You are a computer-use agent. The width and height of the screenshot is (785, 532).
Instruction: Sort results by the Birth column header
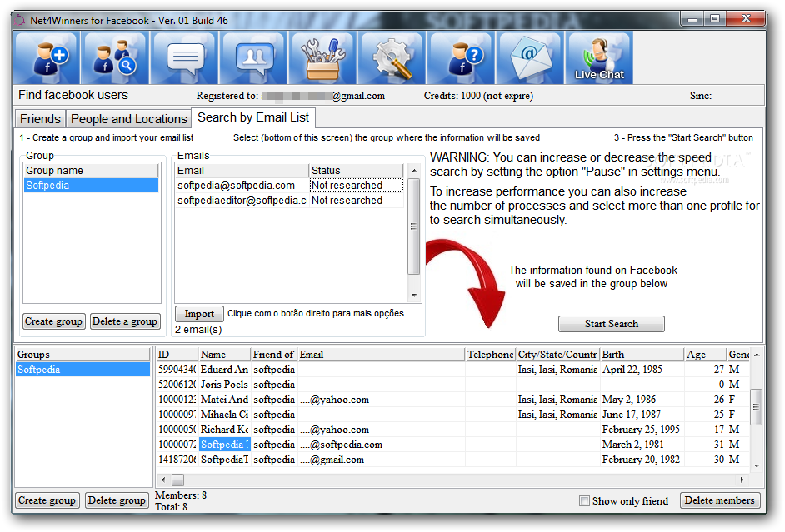(x=642, y=355)
